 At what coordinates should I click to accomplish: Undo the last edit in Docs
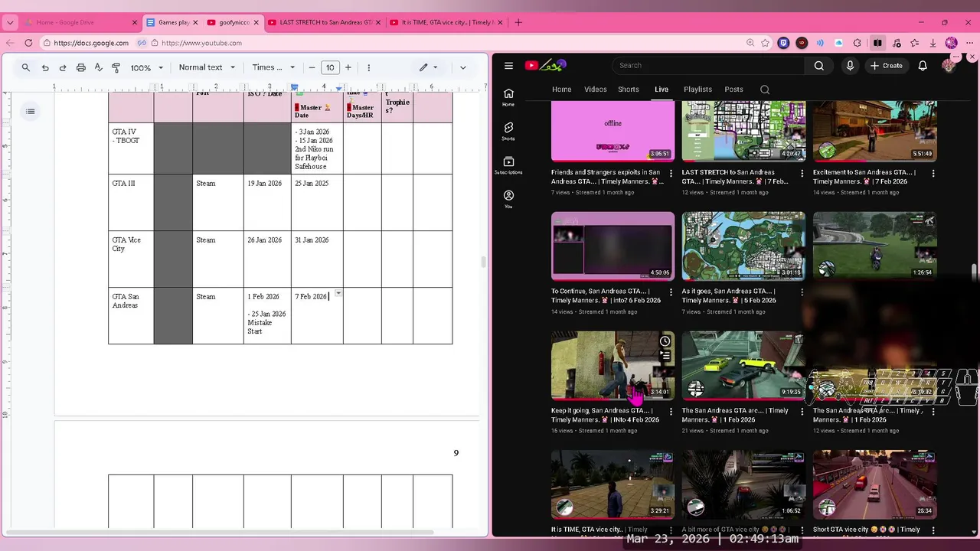click(45, 67)
